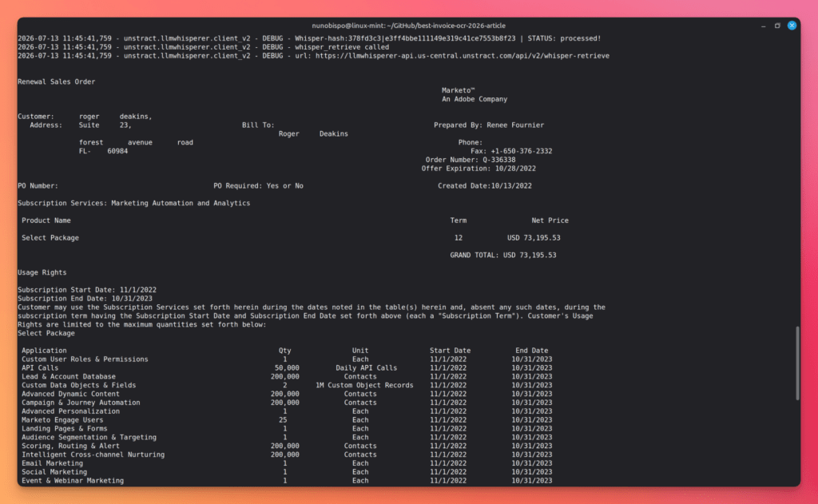Viewport: 818px width, 504px height.
Task: Click the maximize window button
Action: (x=777, y=26)
